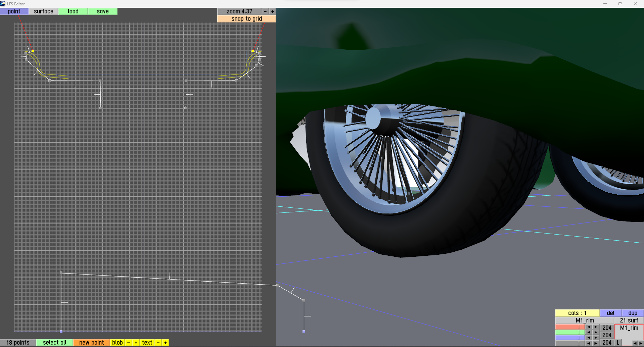Adjust the green colour slider

tap(570, 332)
